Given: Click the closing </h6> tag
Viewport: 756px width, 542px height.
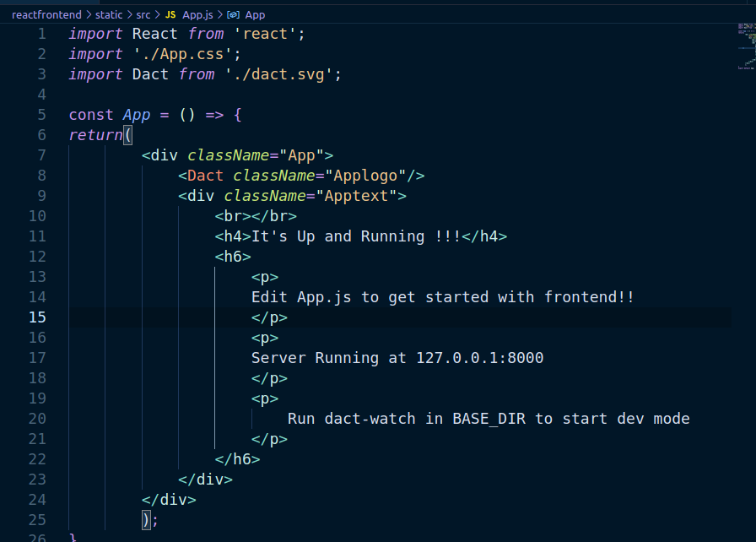Looking at the screenshot, I should pos(237,459).
